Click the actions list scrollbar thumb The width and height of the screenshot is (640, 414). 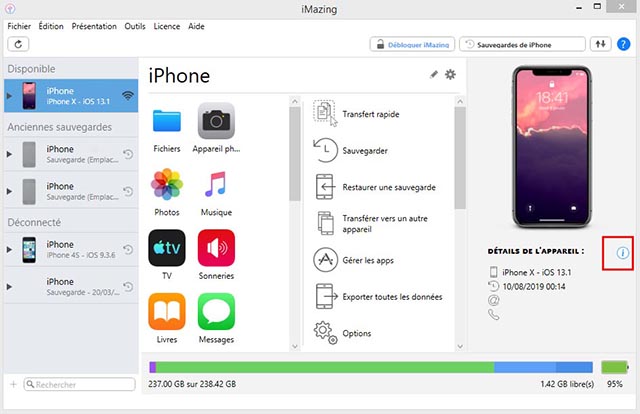(x=460, y=158)
